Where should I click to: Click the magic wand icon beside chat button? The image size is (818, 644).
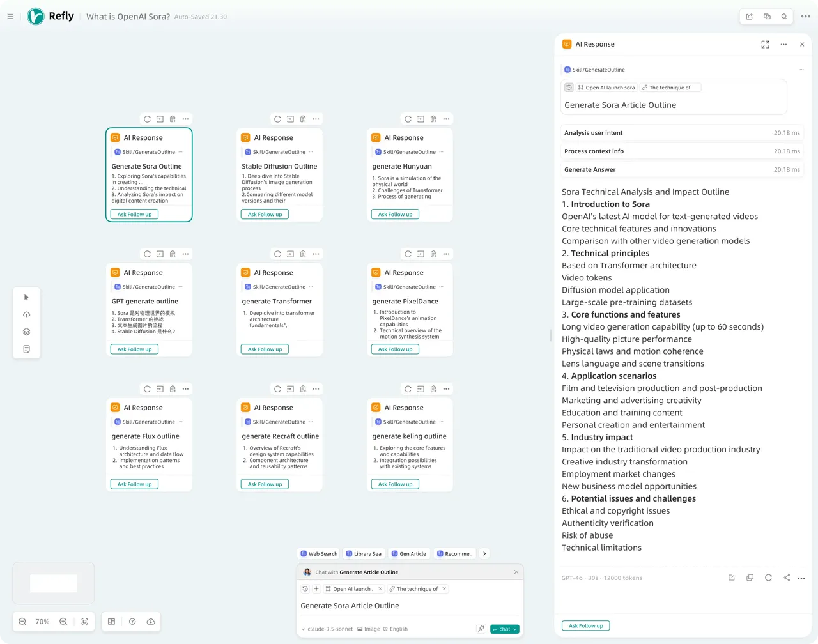coord(481,629)
